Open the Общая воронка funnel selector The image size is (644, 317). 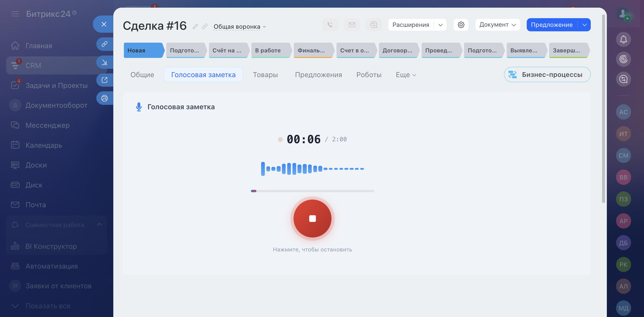240,27
